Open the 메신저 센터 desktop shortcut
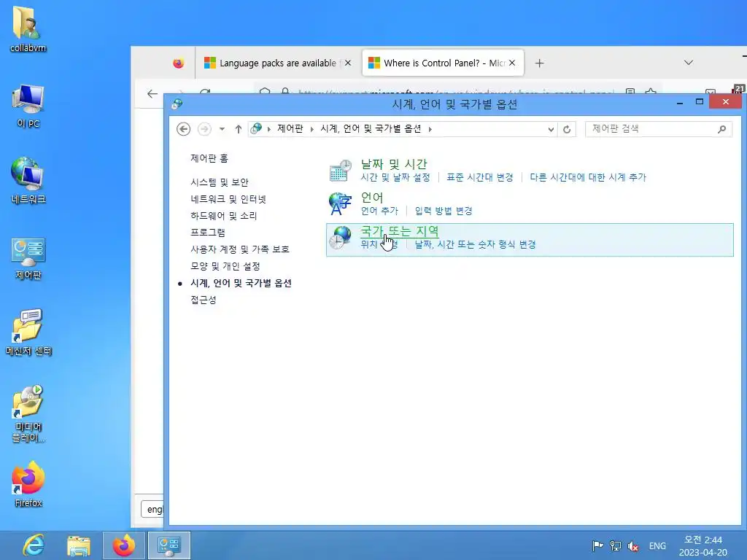This screenshot has width=747, height=560. point(28,332)
